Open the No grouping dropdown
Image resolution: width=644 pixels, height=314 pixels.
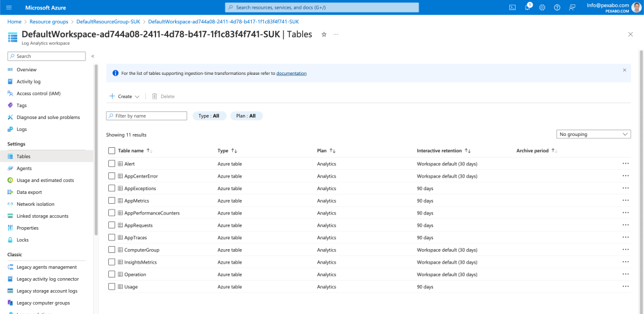[593, 134]
